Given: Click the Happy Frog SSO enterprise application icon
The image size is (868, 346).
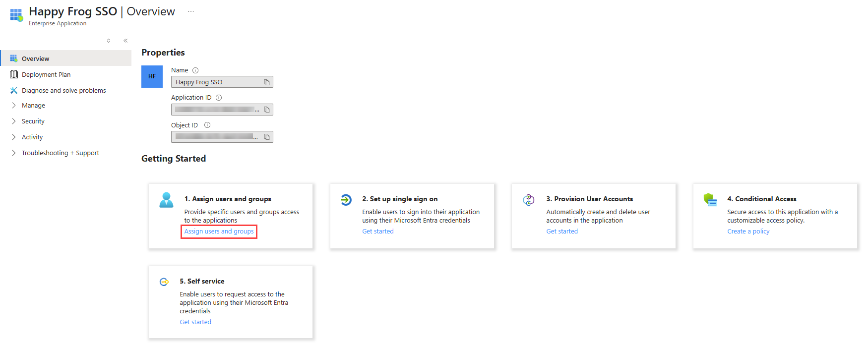Looking at the screenshot, I should pos(16,15).
